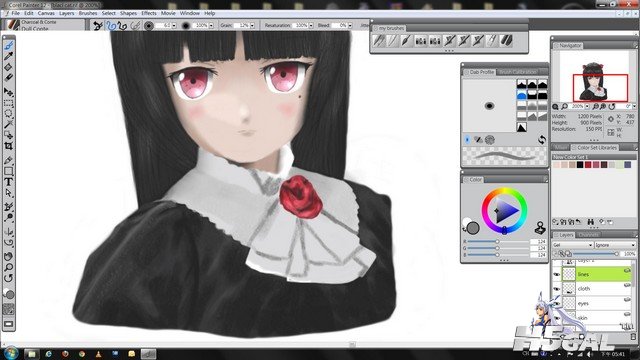The height and width of the screenshot is (360, 640).
Task: Select the first dab profile in the top row
Action: click(x=522, y=84)
